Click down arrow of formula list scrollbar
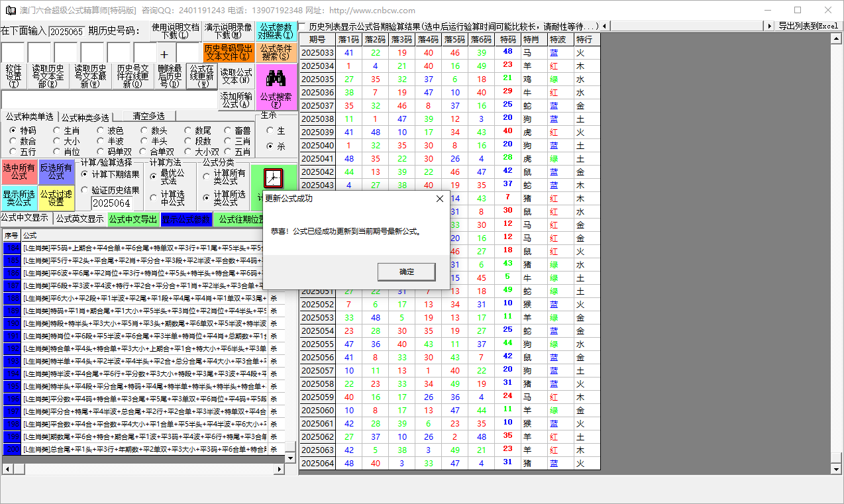This screenshot has width=844, height=504. [x=290, y=458]
